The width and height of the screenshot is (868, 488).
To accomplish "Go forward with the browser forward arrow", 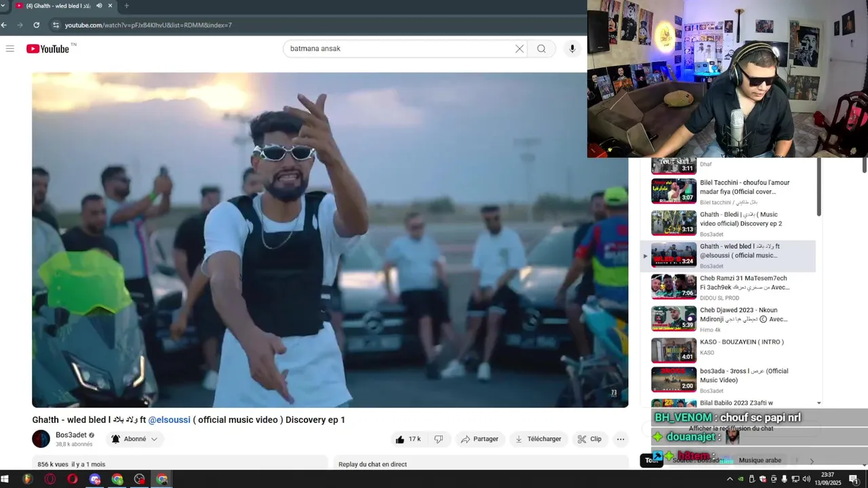I will pyautogui.click(x=20, y=25).
